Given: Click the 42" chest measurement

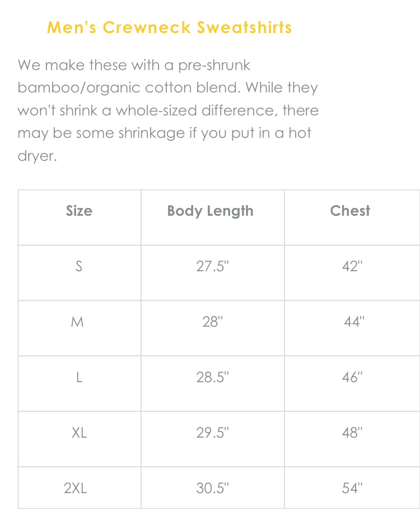Looking at the screenshot, I should 352,267.
